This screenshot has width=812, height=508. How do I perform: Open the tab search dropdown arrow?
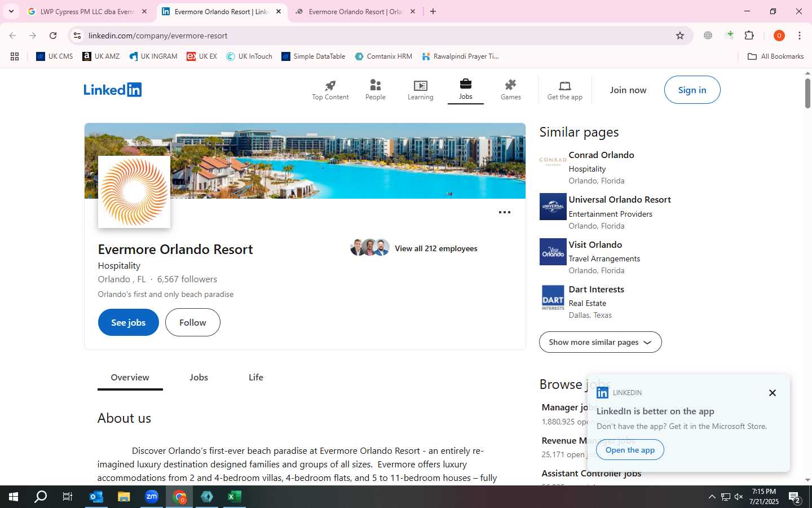[11, 11]
